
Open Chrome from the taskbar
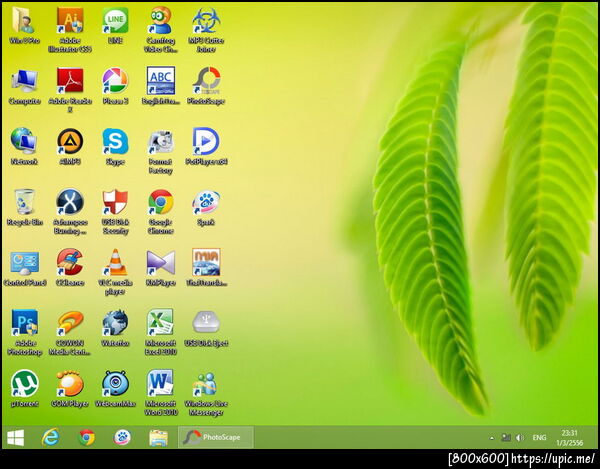point(86,437)
